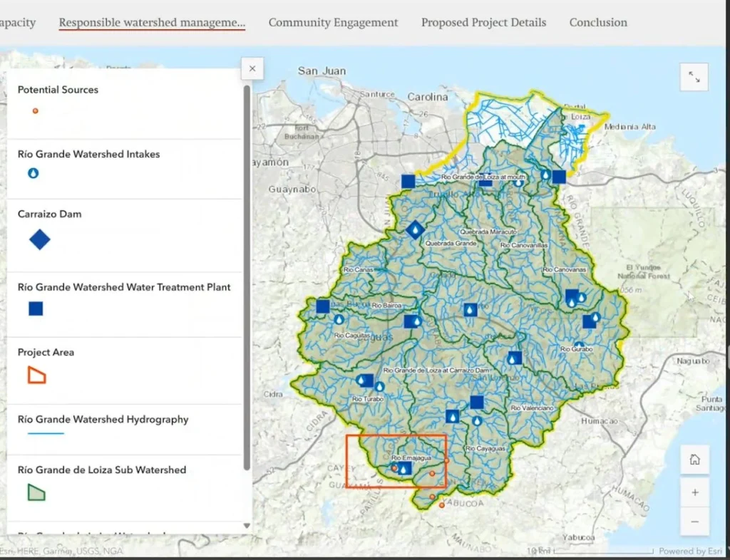
Task: Zoom out with the minus button
Action: pyautogui.click(x=694, y=522)
